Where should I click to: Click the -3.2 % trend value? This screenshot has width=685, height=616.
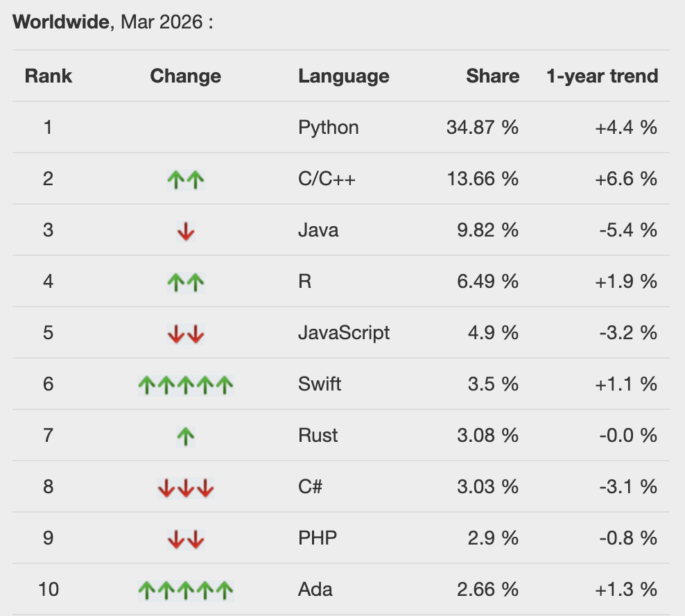[x=628, y=333]
